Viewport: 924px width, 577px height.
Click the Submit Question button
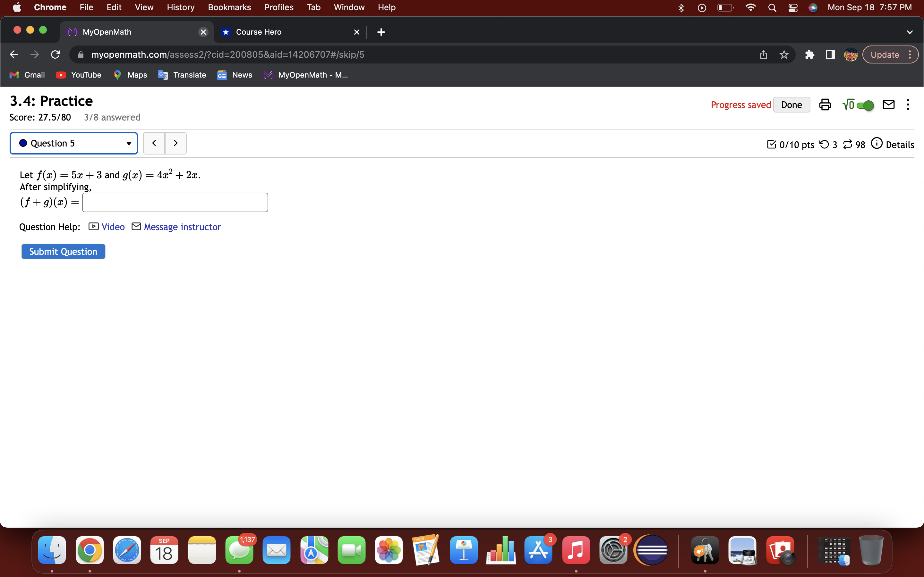click(63, 251)
